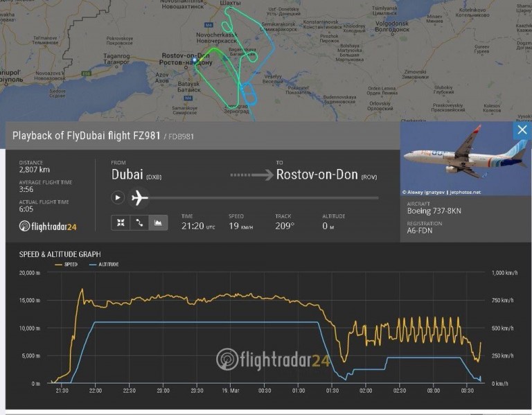Click the fit-to-screen map view icon
This screenshot has width=532, height=415.
(x=121, y=222)
